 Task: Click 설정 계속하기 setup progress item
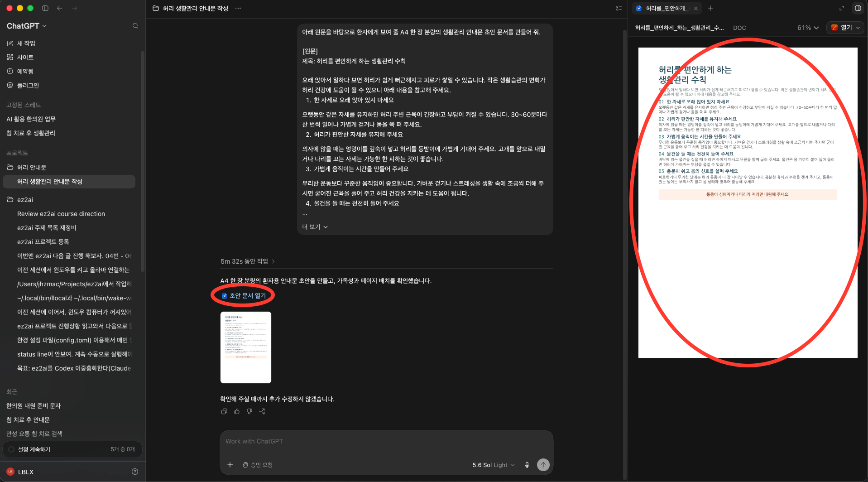tap(72, 449)
